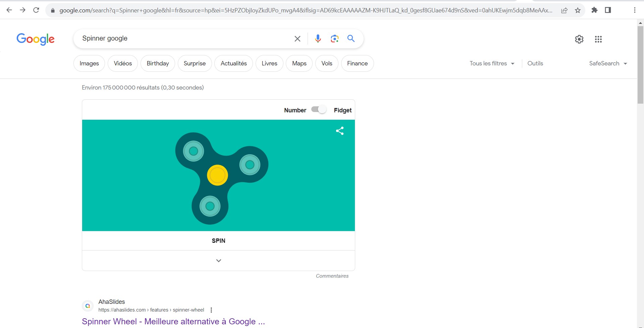
Task: Share the fidget spinner widget
Action: pyautogui.click(x=340, y=131)
